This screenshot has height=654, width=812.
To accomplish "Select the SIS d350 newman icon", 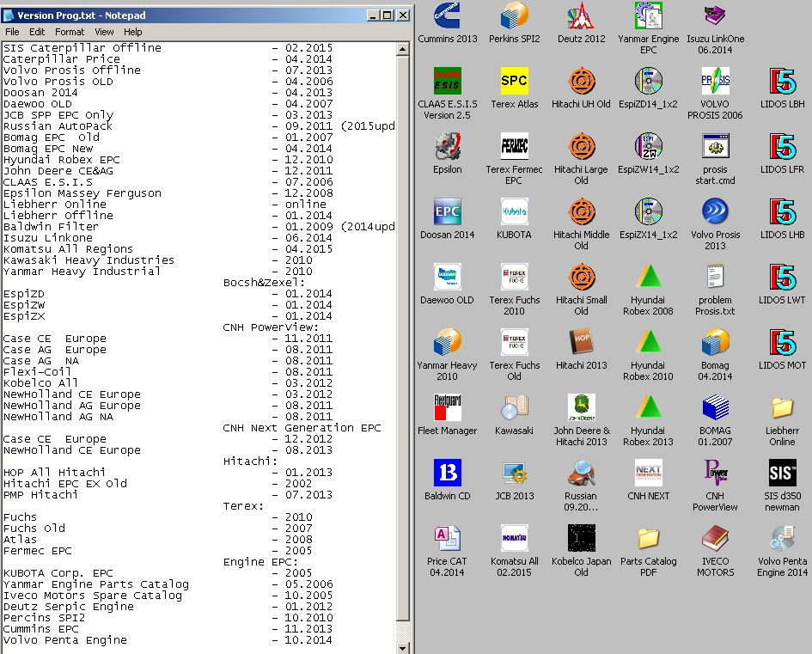I will pos(782,474).
